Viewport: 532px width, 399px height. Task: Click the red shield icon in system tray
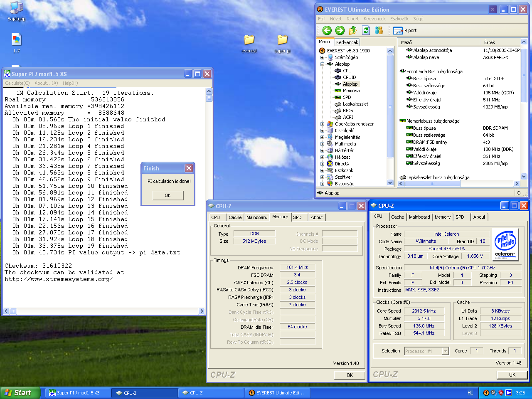pyautogui.click(x=501, y=393)
